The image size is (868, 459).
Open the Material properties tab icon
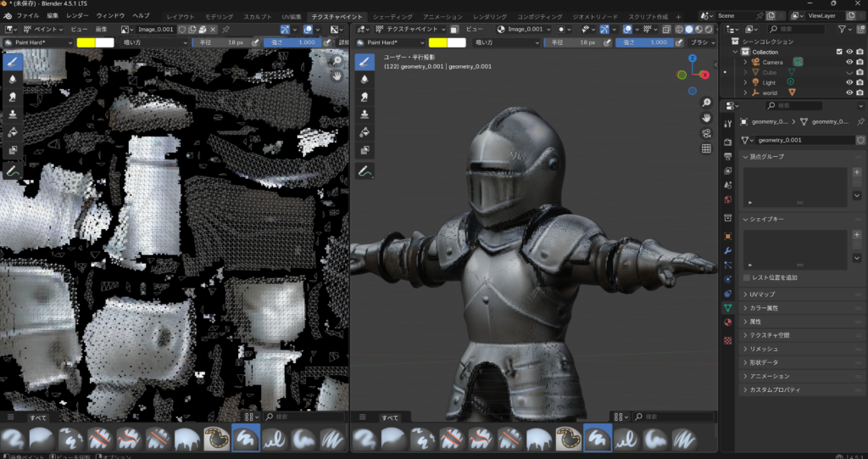(x=727, y=322)
